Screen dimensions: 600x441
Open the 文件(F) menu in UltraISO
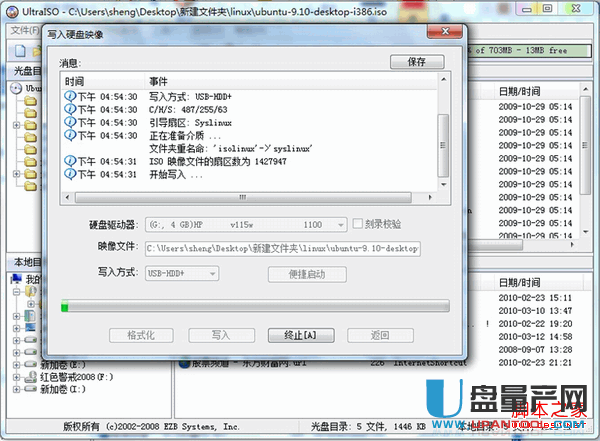(x=24, y=31)
